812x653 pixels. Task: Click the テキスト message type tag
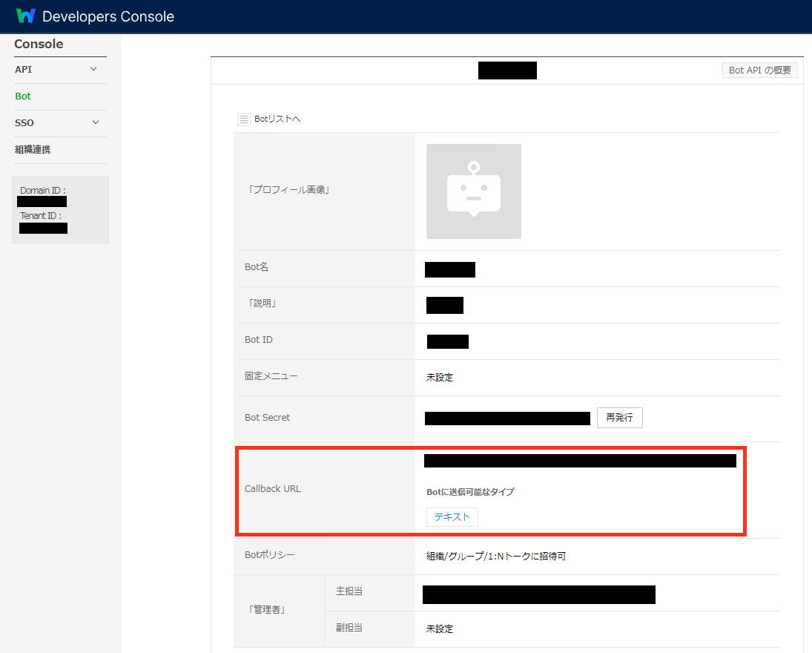coord(452,517)
